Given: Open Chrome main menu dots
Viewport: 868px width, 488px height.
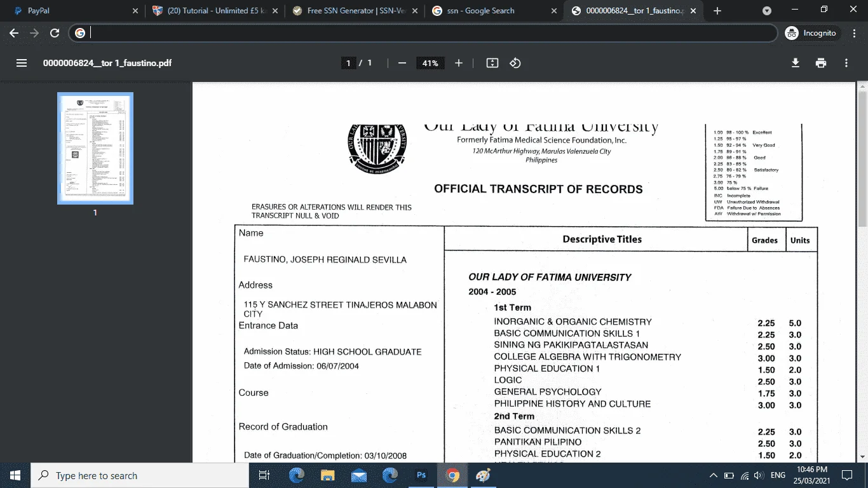Looking at the screenshot, I should click(854, 33).
